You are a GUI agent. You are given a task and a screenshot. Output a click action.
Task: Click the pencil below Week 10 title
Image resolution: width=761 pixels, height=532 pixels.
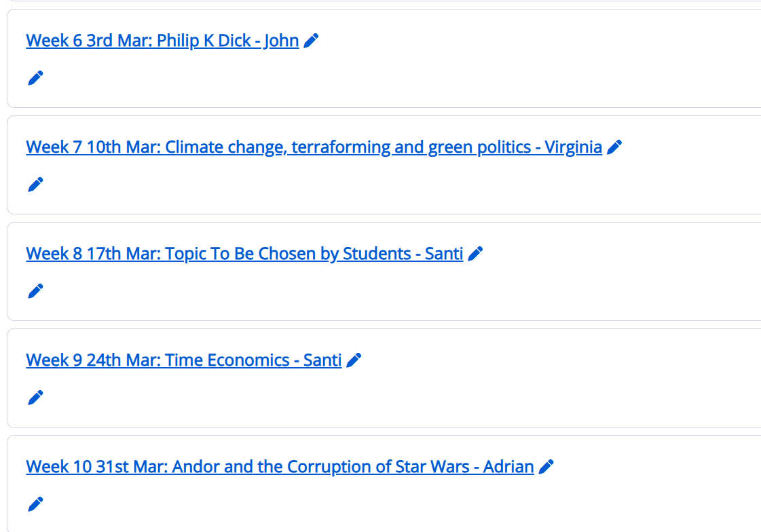pos(36,504)
